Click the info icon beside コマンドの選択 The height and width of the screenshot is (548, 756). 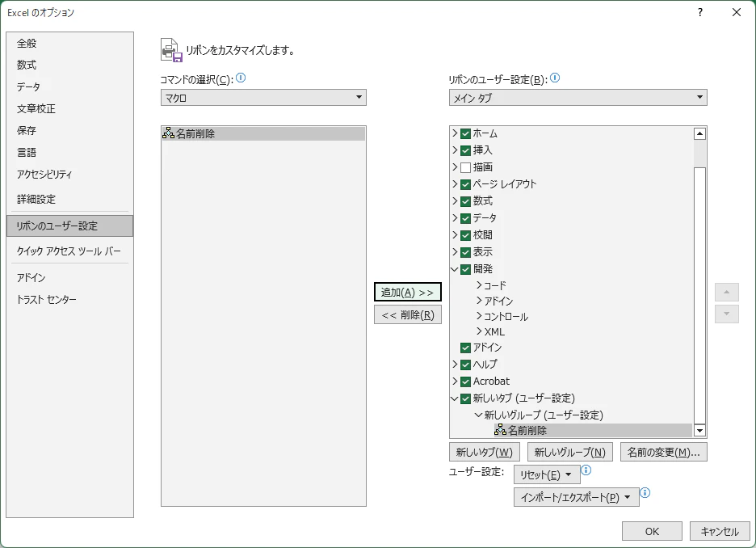(x=241, y=78)
